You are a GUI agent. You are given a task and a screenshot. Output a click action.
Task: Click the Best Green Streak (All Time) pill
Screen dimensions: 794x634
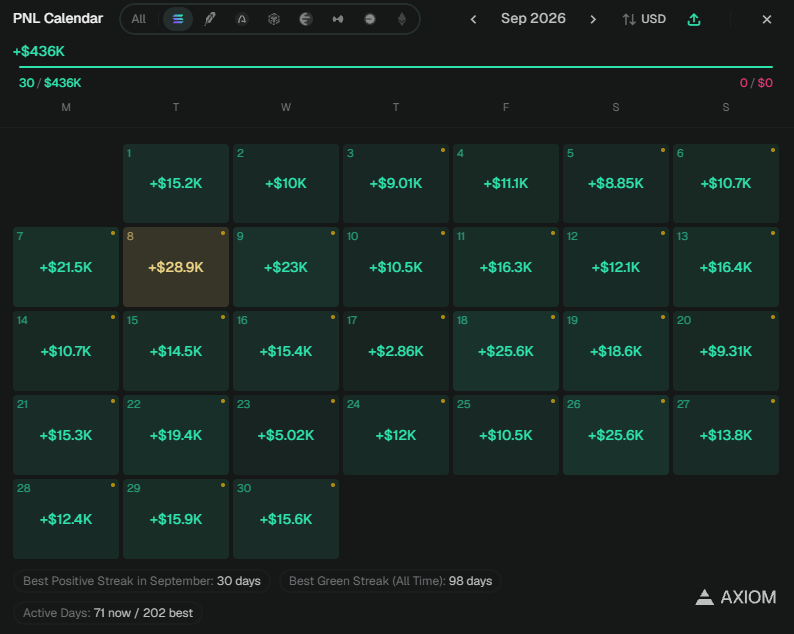[x=390, y=581]
